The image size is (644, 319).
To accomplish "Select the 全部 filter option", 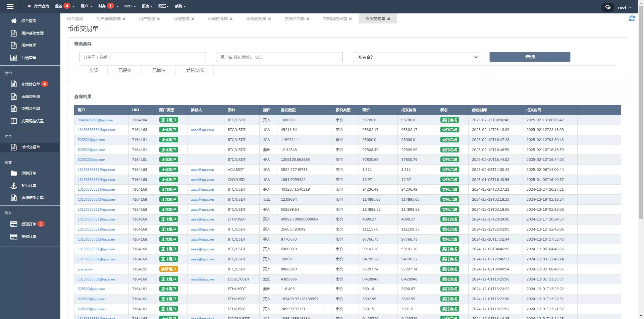I will click(93, 70).
